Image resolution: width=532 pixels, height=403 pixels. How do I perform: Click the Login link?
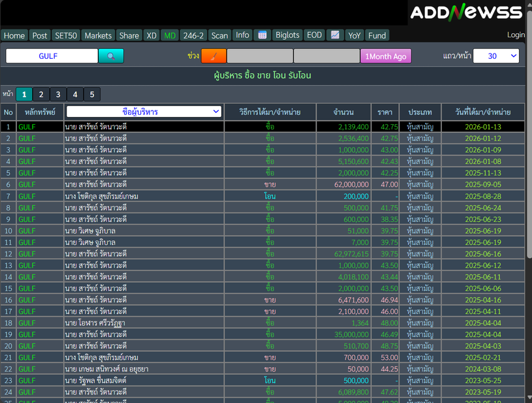(516, 35)
